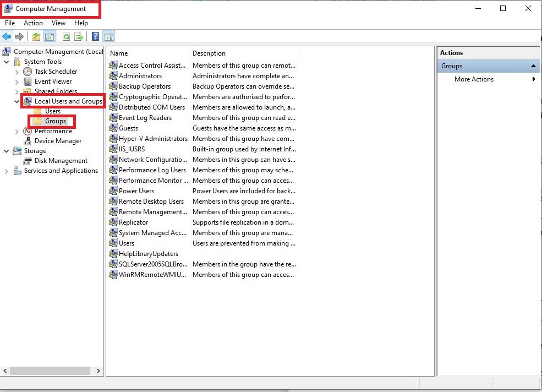Select System Managed Acc... group
Image resolution: width=542 pixels, height=392 pixels.
coord(152,233)
